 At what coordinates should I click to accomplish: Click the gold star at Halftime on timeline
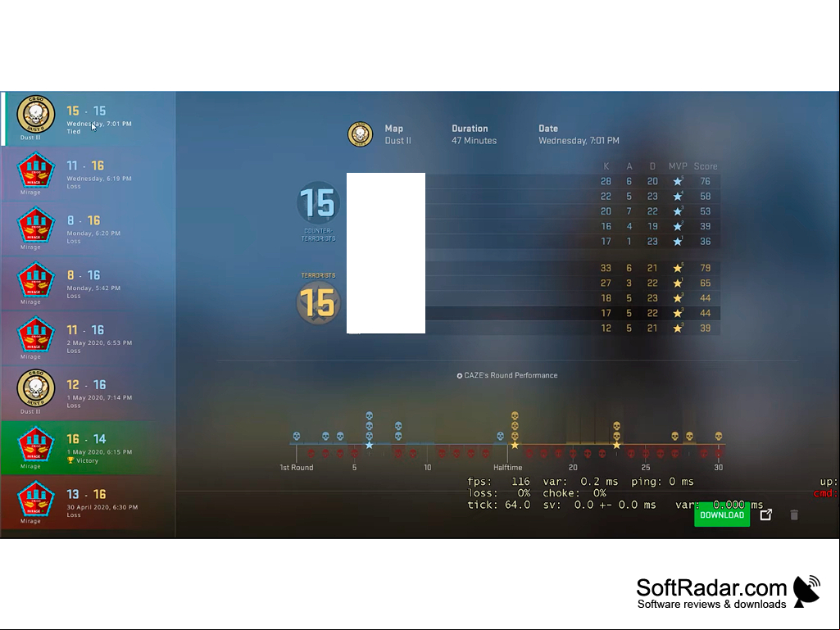coord(515,445)
